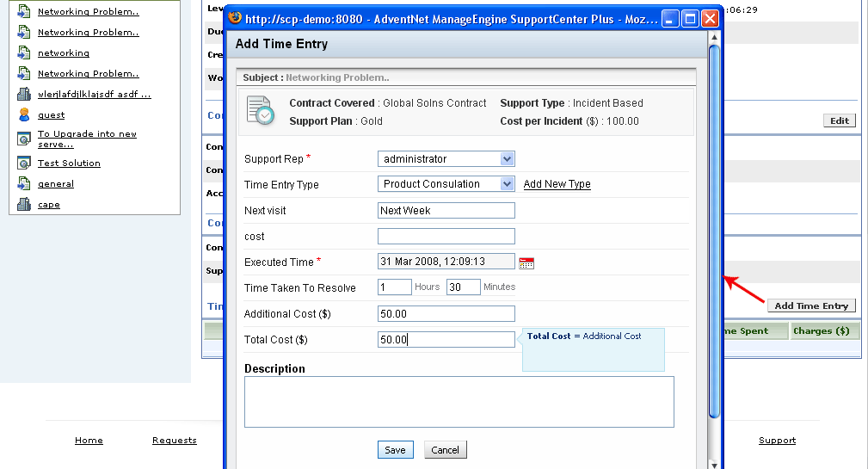Image resolution: width=868 pixels, height=469 pixels.
Task: Click the contract document icon in the Add Time Entry header
Action: [x=261, y=110]
